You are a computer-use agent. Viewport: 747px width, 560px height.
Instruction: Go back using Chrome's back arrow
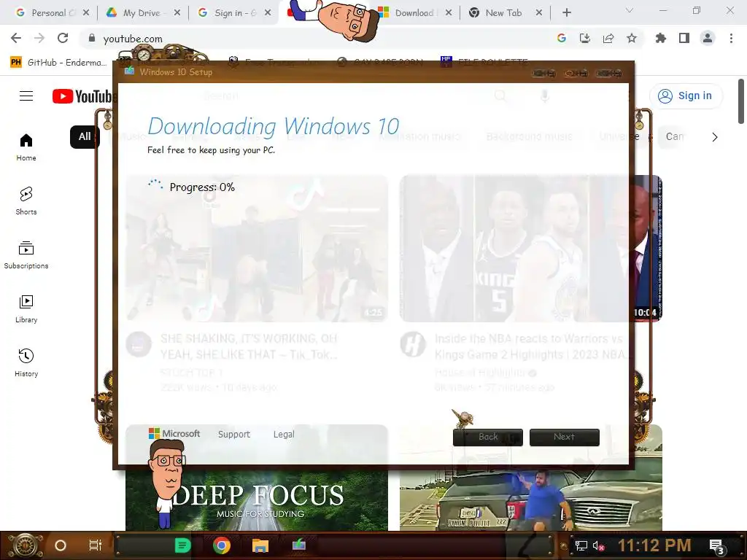(x=16, y=38)
